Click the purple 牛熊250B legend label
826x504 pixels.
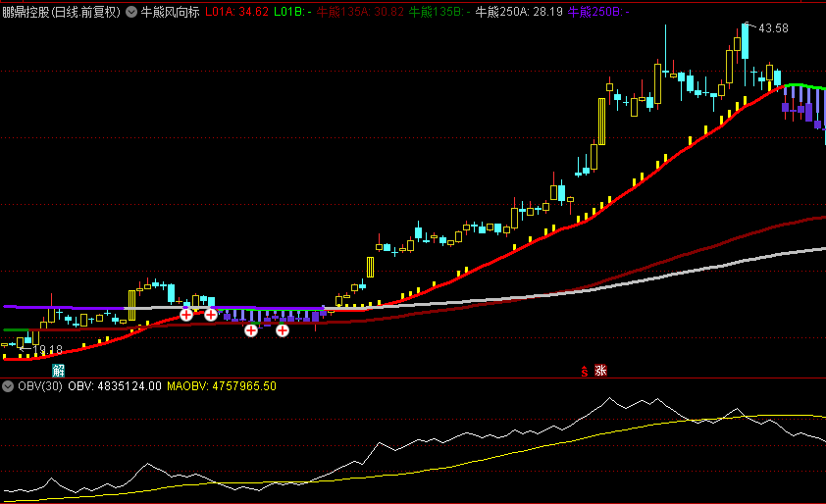[598, 12]
